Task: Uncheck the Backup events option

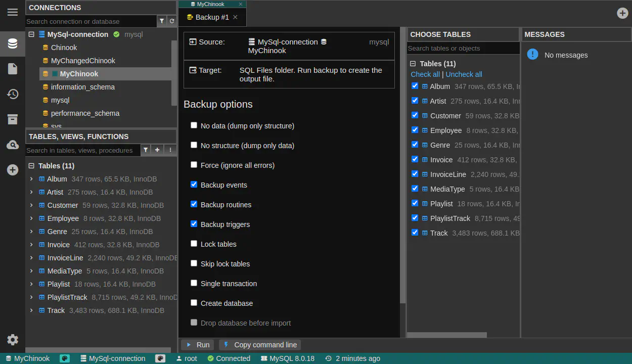Action: click(x=194, y=185)
